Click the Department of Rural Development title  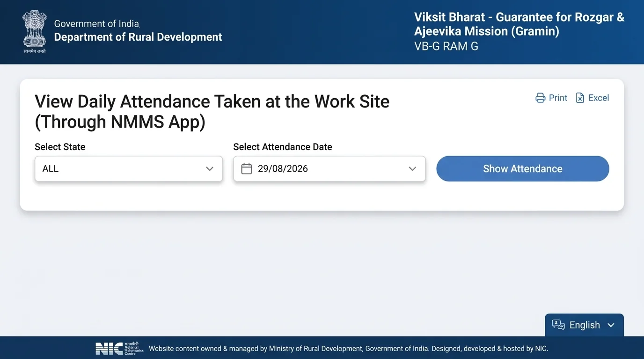point(138,37)
